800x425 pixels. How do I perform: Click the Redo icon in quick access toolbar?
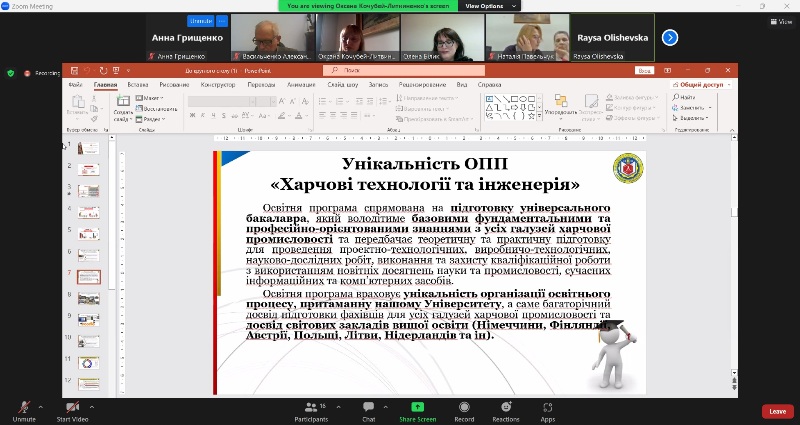click(103, 70)
